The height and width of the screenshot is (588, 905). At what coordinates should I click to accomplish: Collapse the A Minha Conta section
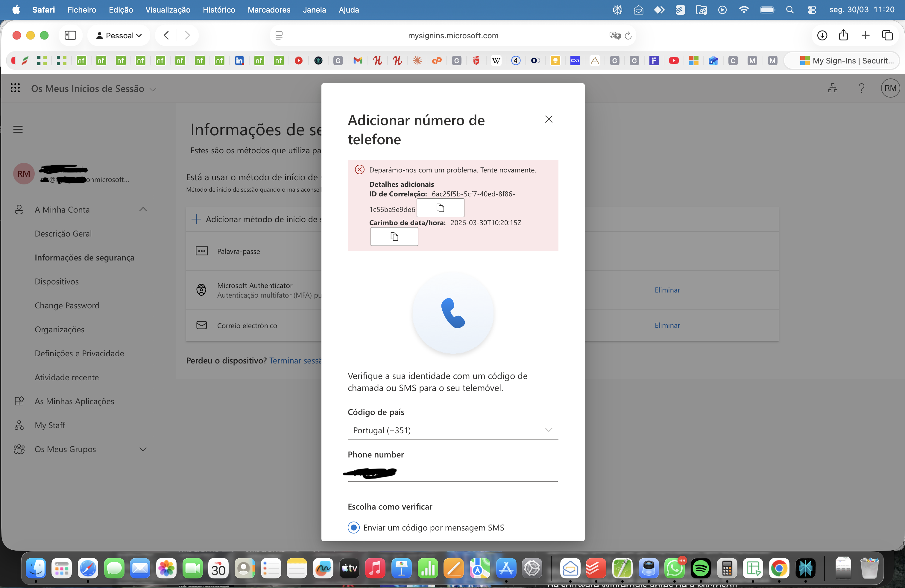tap(143, 210)
